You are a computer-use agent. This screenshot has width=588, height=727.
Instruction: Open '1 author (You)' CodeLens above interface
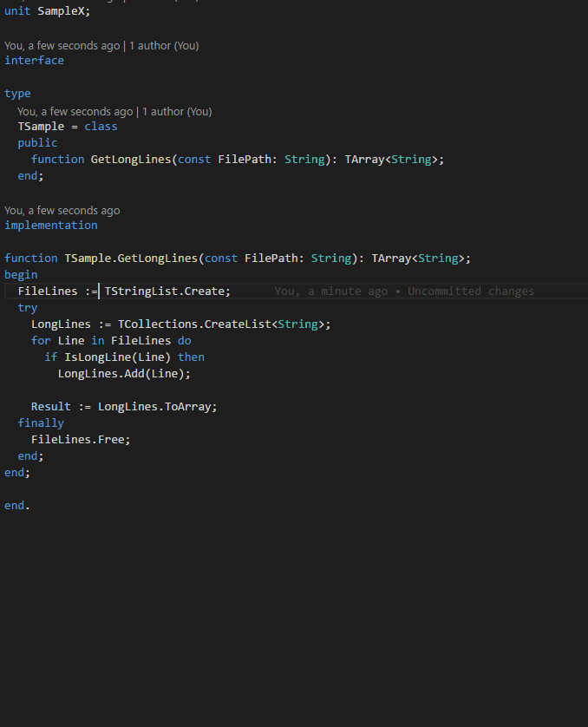[x=164, y=45]
